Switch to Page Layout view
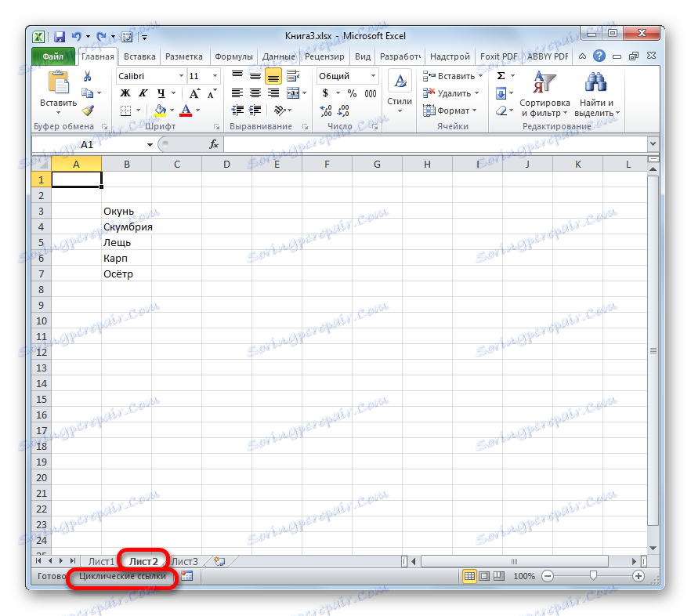 (484, 576)
